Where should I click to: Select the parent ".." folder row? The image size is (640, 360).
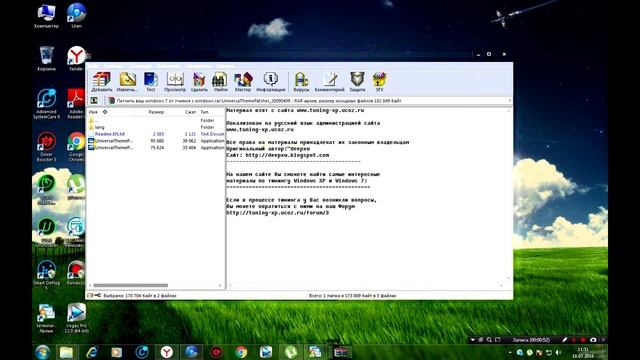click(x=156, y=120)
